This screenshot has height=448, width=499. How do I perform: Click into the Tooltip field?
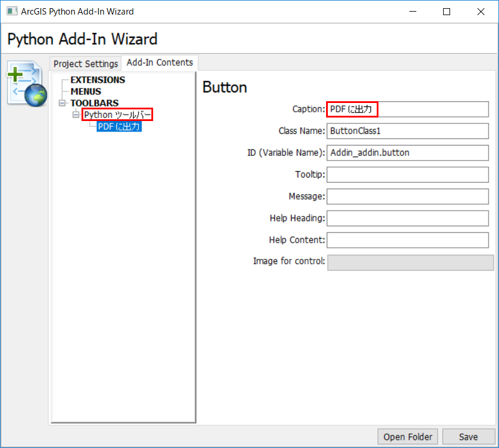point(408,175)
